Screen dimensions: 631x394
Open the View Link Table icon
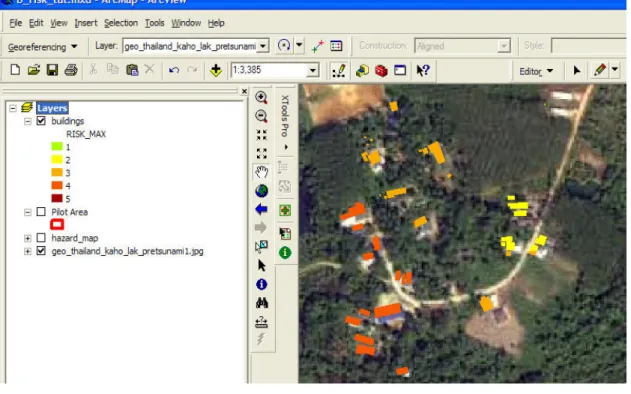coord(336,46)
